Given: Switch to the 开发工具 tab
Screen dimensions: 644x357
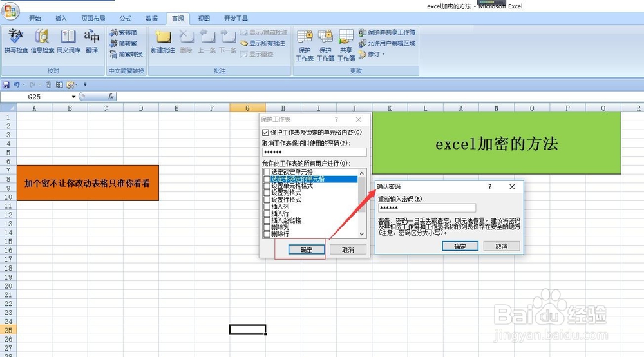Looking at the screenshot, I should [236, 19].
